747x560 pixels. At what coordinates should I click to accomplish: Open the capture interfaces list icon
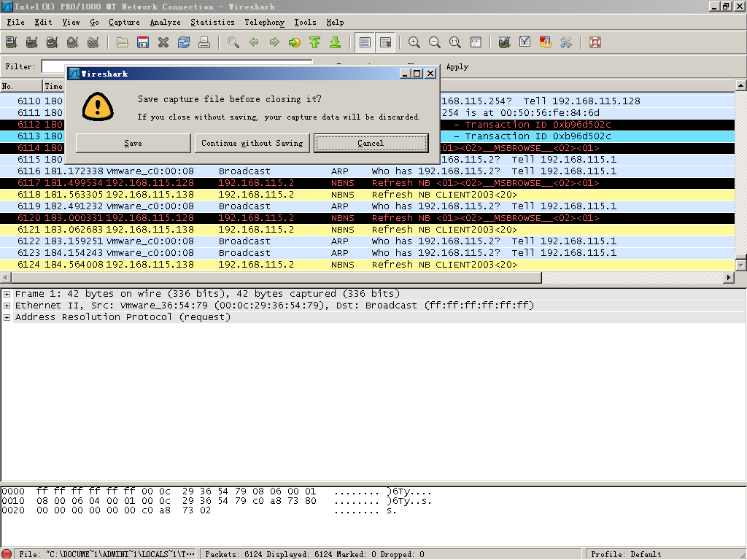coord(12,42)
